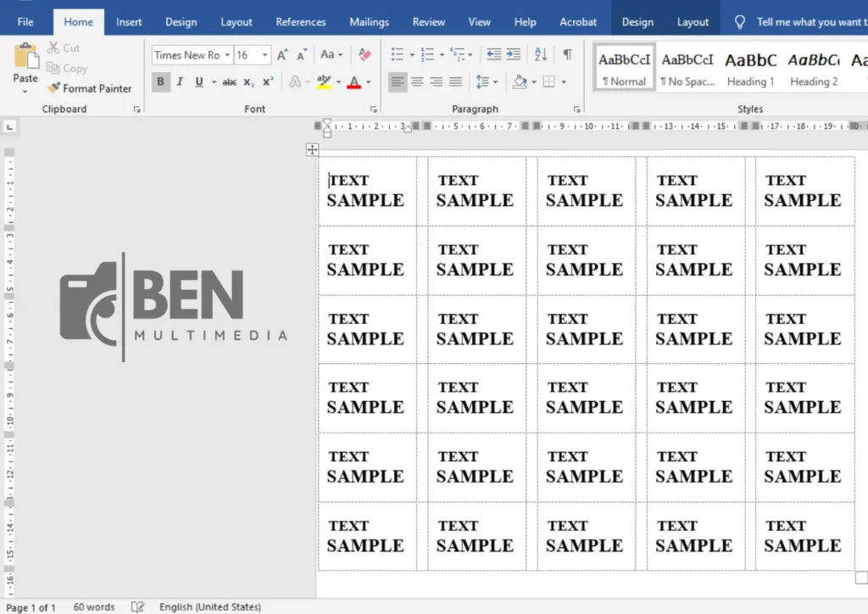Expand the line spacing options
The width and height of the screenshot is (868, 614).
pos(496,81)
